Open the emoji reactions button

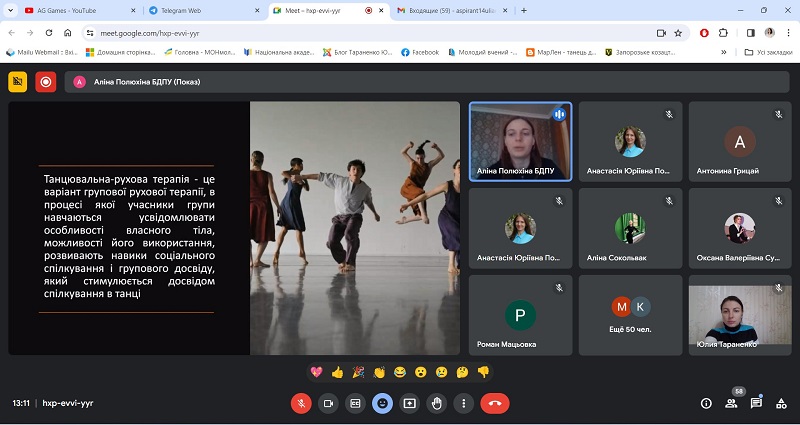(382, 404)
